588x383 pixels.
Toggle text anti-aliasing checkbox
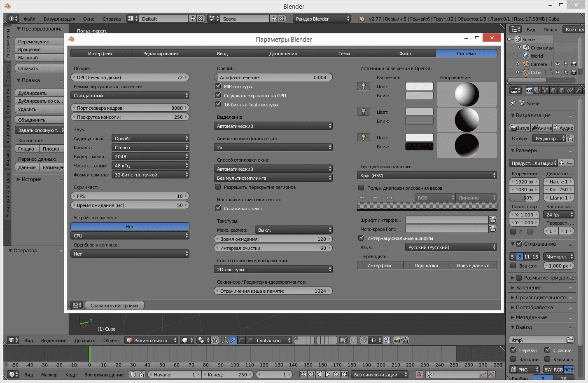(218, 208)
